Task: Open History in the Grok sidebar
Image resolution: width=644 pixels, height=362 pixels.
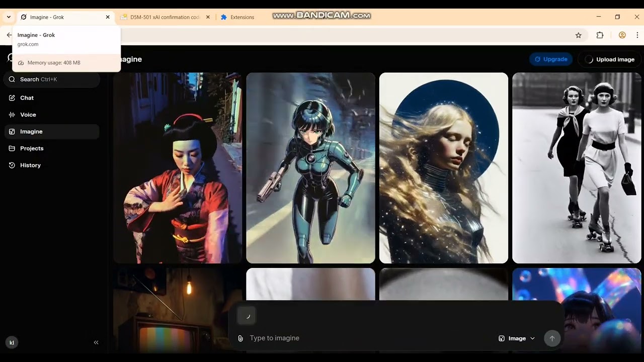Action: [52, 165]
